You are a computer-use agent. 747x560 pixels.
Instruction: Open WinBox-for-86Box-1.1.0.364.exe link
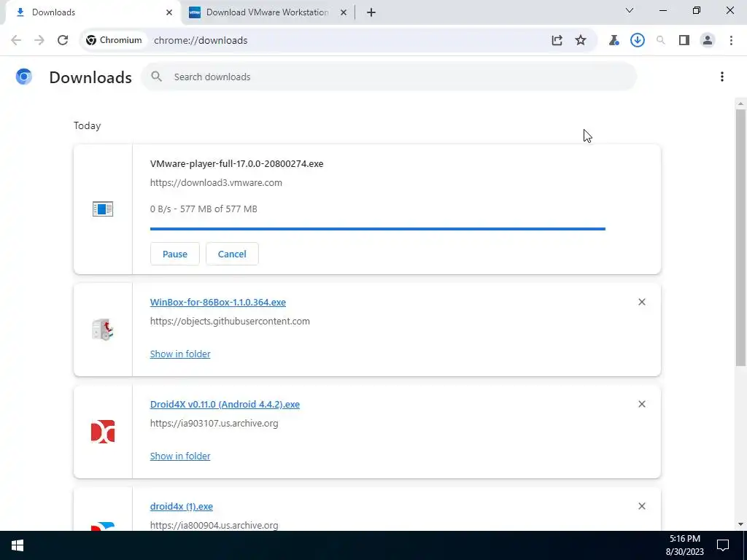[217, 303]
